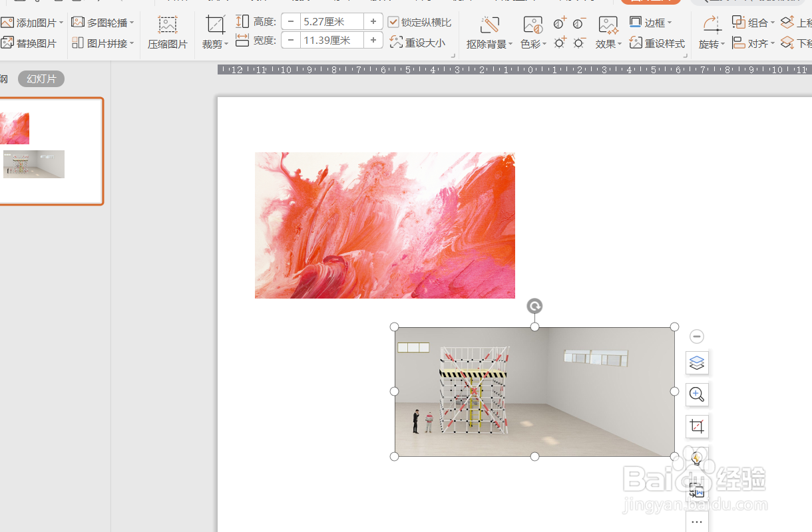Click the 压缩图片 compress picture icon
The width and height of the screenshot is (812, 532).
pyautogui.click(x=168, y=25)
